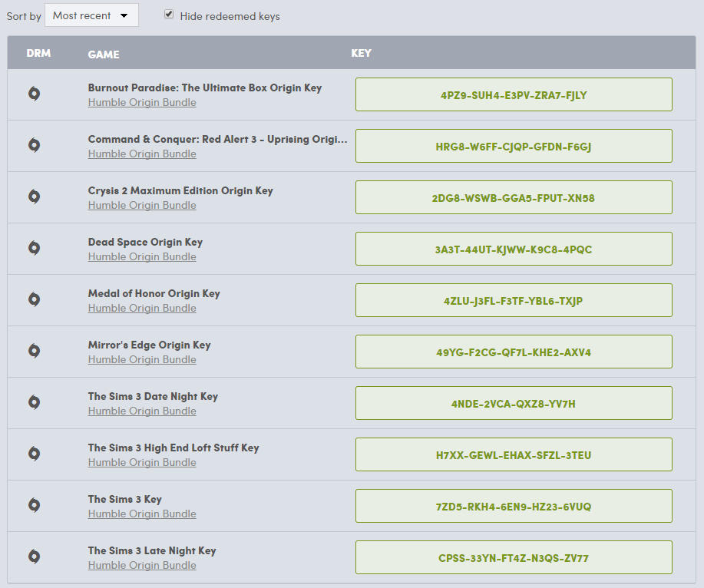Screen dimensions: 704x588
Task: Click Origin icon beside Sims 3 Date Night
Action: click(x=34, y=402)
